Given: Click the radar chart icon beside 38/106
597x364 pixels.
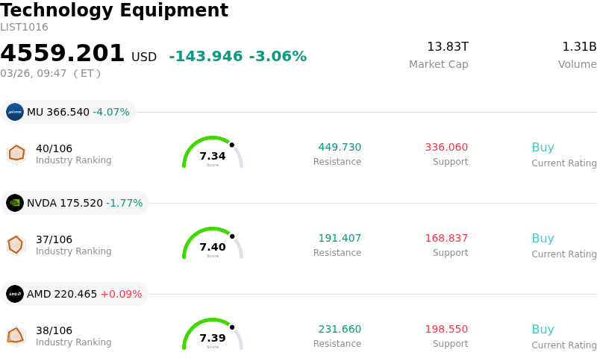Looking at the screenshot, I should coord(16,336).
